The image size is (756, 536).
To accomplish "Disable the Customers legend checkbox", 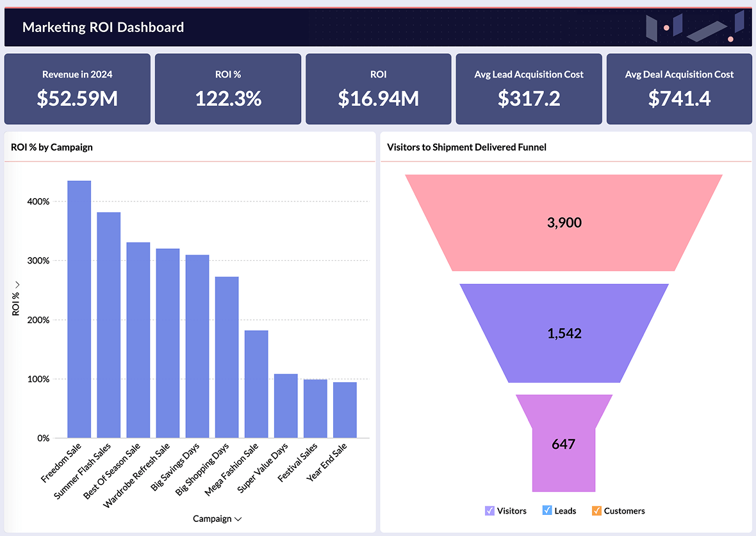I will pos(598,510).
